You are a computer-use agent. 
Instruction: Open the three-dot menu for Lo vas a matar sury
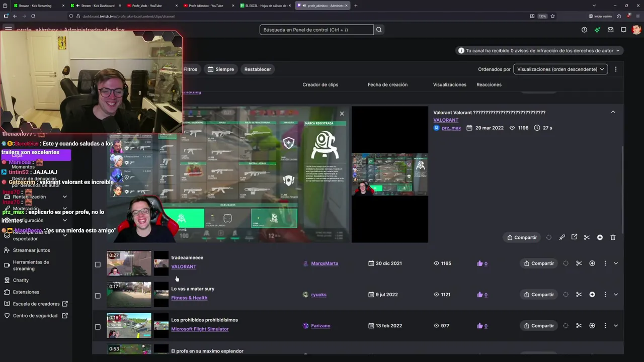(605, 295)
